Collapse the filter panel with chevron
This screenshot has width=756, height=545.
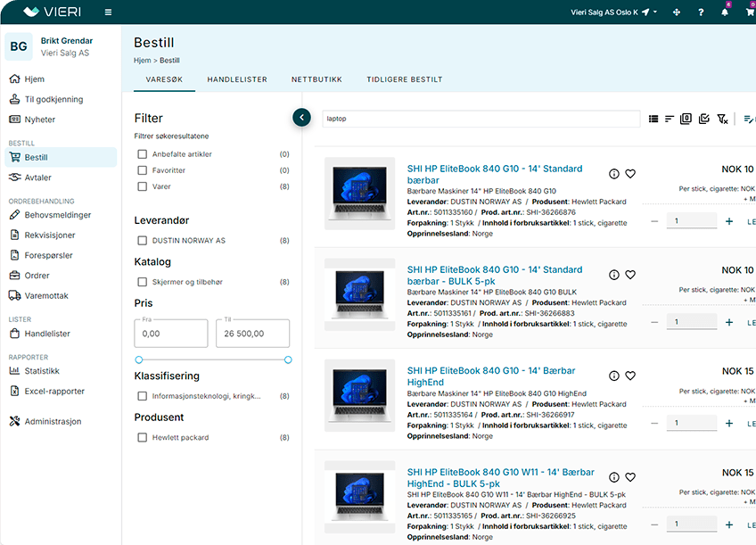pos(301,117)
